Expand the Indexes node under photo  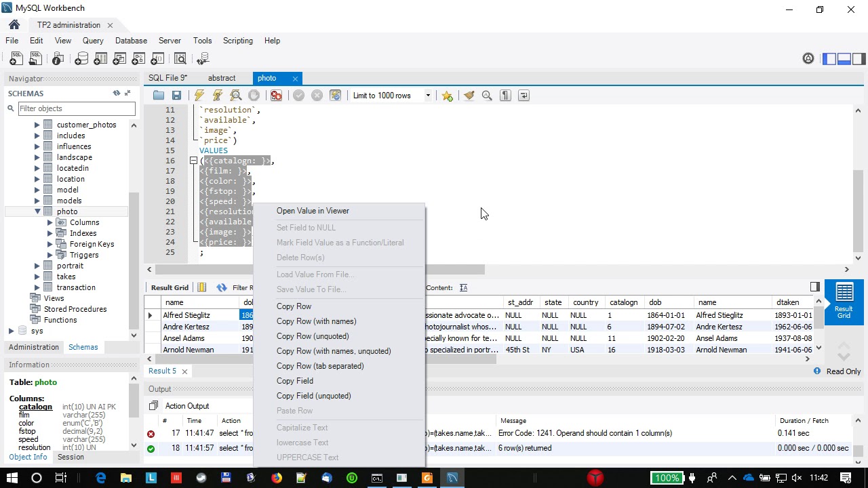tap(50, 233)
